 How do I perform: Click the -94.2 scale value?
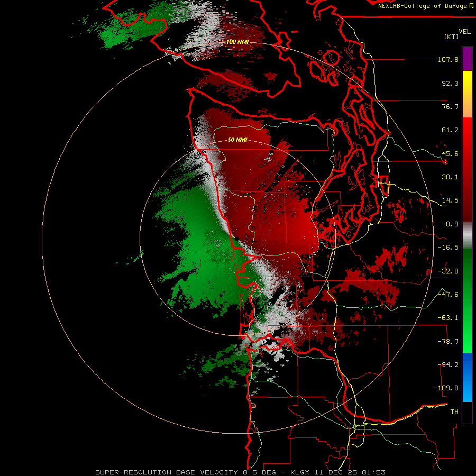448,365
